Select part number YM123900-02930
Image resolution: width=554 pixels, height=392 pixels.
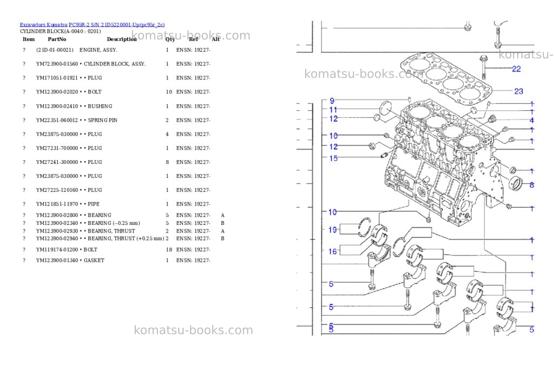pyautogui.click(x=57, y=231)
